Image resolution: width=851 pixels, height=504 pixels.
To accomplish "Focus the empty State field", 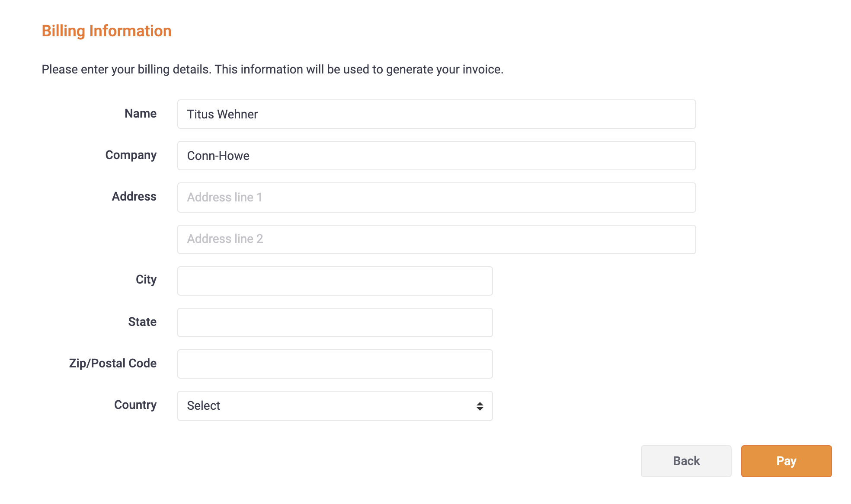I will point(335,322).
